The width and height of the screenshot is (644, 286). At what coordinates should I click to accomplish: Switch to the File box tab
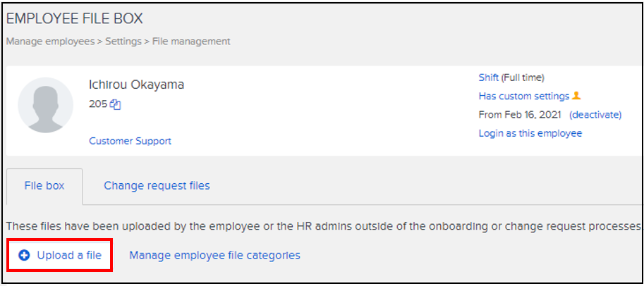tap(44, 186)
